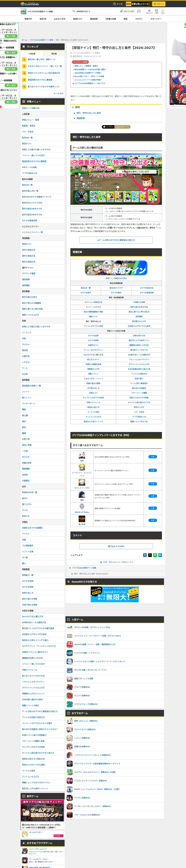Click the Game8ポイント 無限大 renewal banner

115,594
